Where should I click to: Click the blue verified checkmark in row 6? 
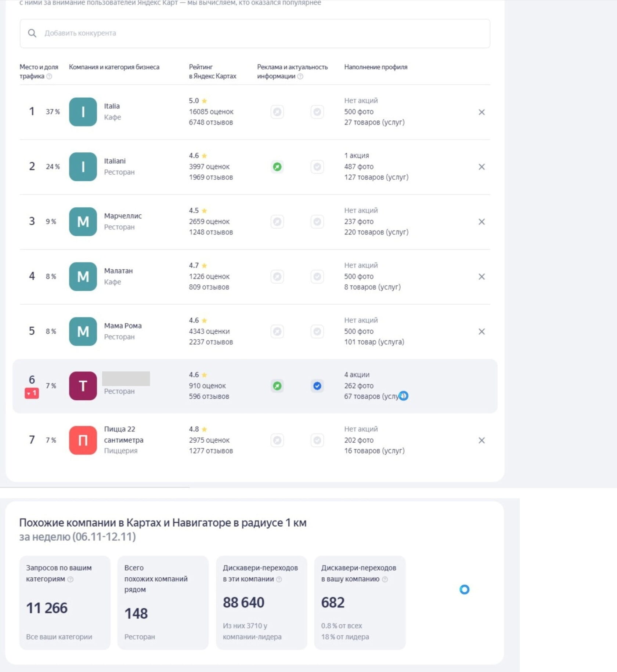317,386
